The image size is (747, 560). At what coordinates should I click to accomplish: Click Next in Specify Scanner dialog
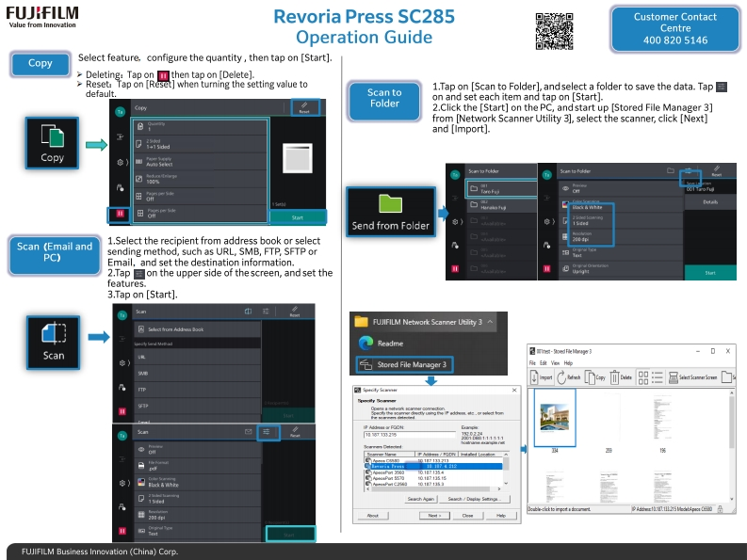(434, 516)
